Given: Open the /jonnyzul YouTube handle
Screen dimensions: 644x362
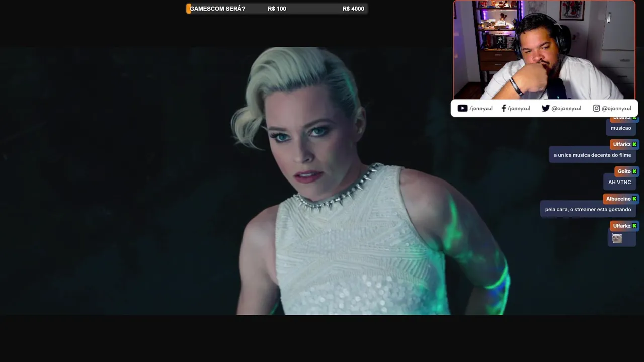Looking at the screenshot, I should click(481, 108).
